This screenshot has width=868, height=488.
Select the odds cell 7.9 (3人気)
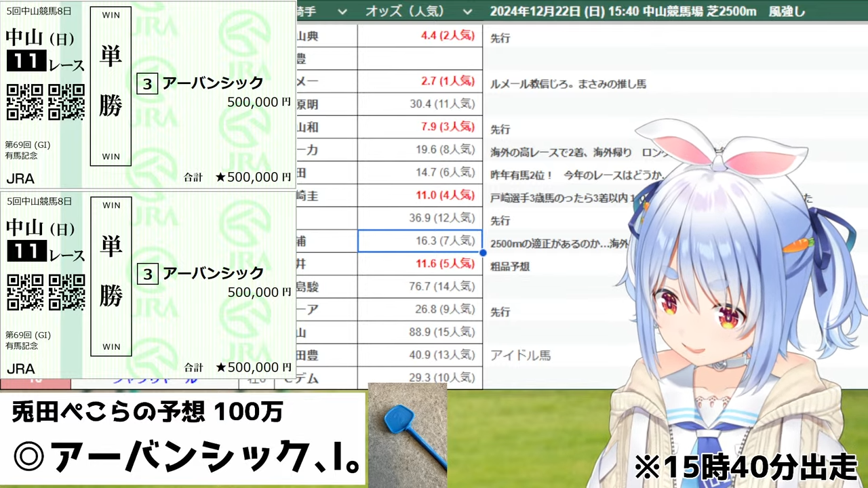point(420,127)
